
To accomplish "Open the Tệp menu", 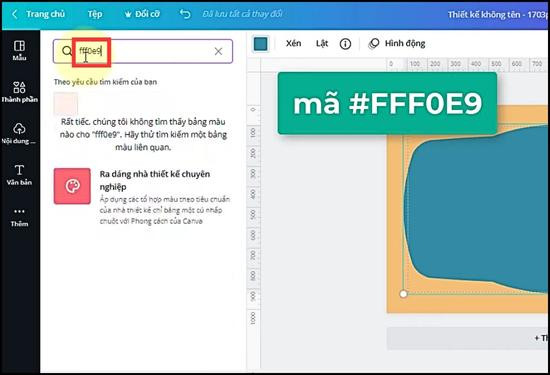I will [x=95, y=14].
